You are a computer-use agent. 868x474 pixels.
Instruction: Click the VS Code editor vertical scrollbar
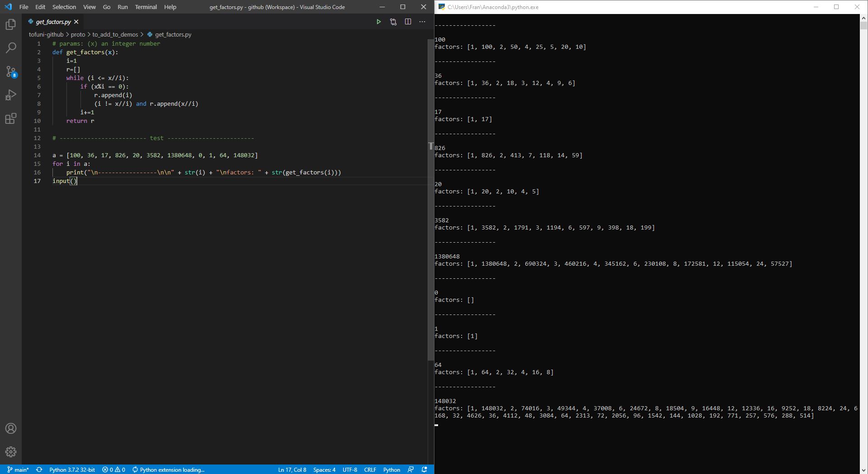(431, 199)
